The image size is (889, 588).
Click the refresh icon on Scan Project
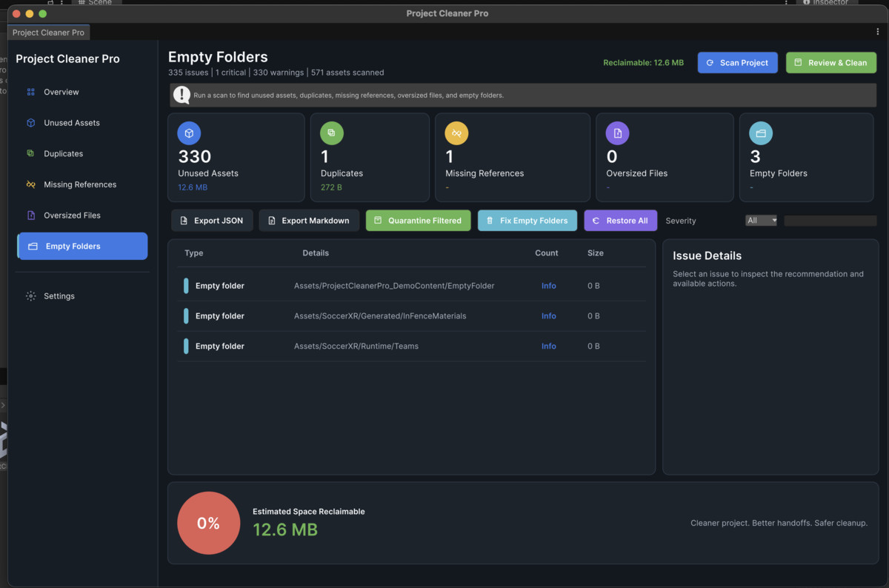(710, 63)
